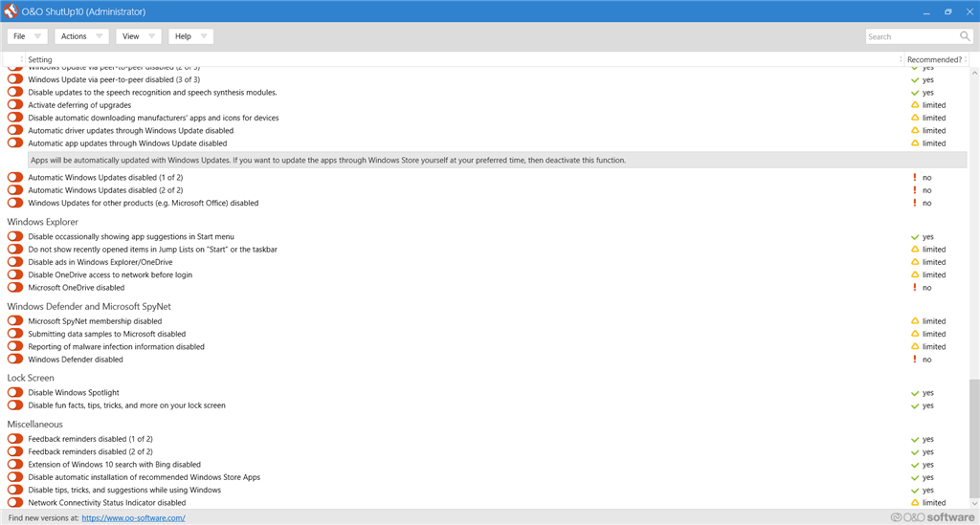
Task: Select the Lock Screen section heading
Action: point(31,378)
